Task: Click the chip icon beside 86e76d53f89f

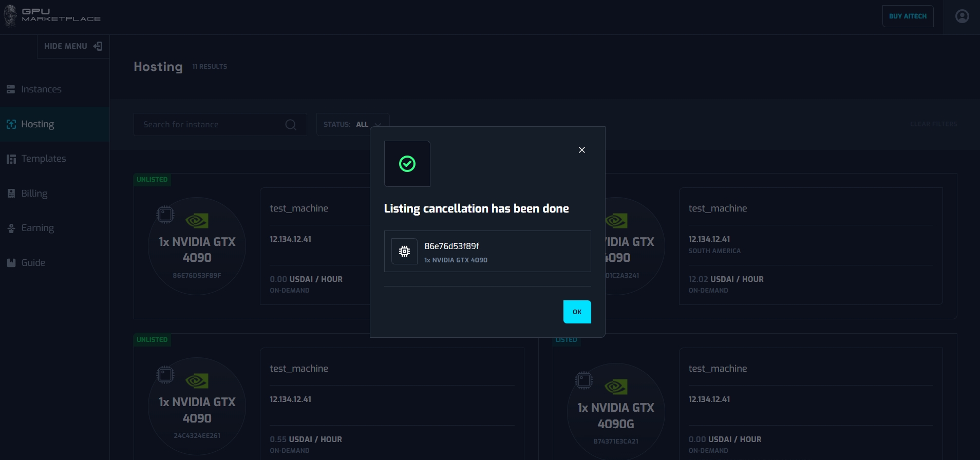Action: tap(404, 252)
